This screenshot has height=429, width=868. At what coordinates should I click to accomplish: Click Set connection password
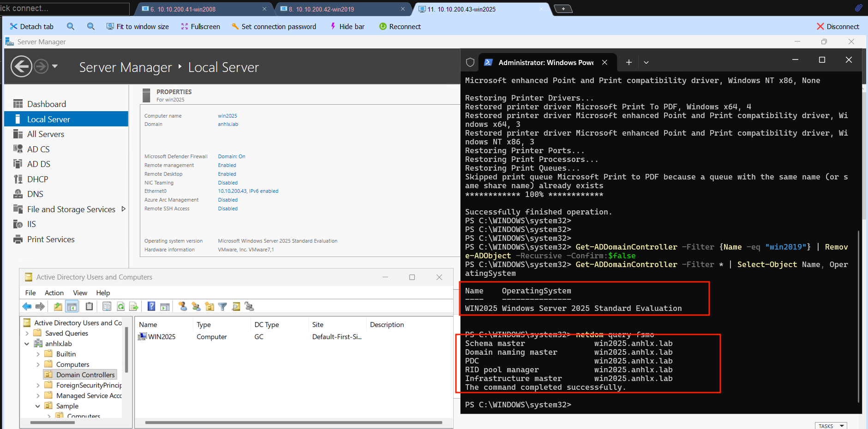[274, 26]
